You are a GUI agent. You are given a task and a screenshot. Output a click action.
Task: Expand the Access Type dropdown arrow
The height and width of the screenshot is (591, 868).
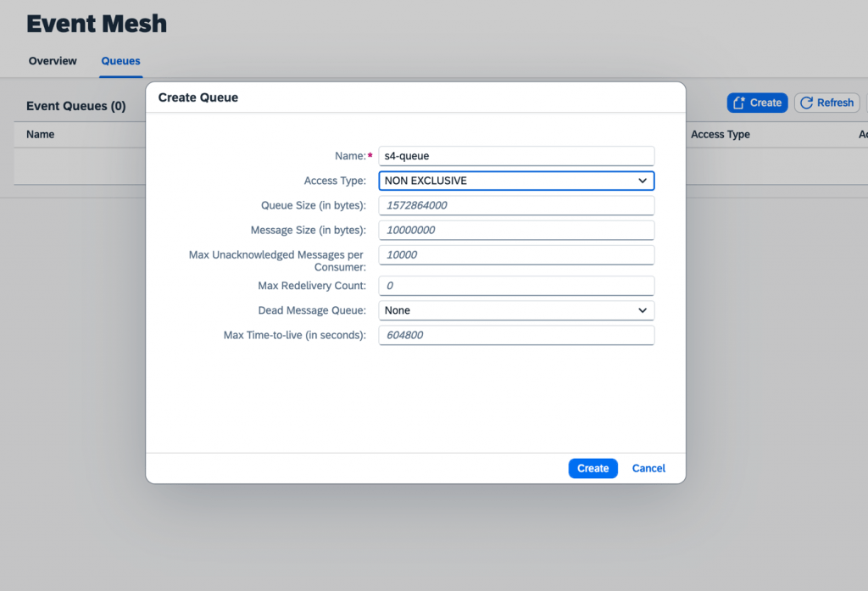coord(643,181)
